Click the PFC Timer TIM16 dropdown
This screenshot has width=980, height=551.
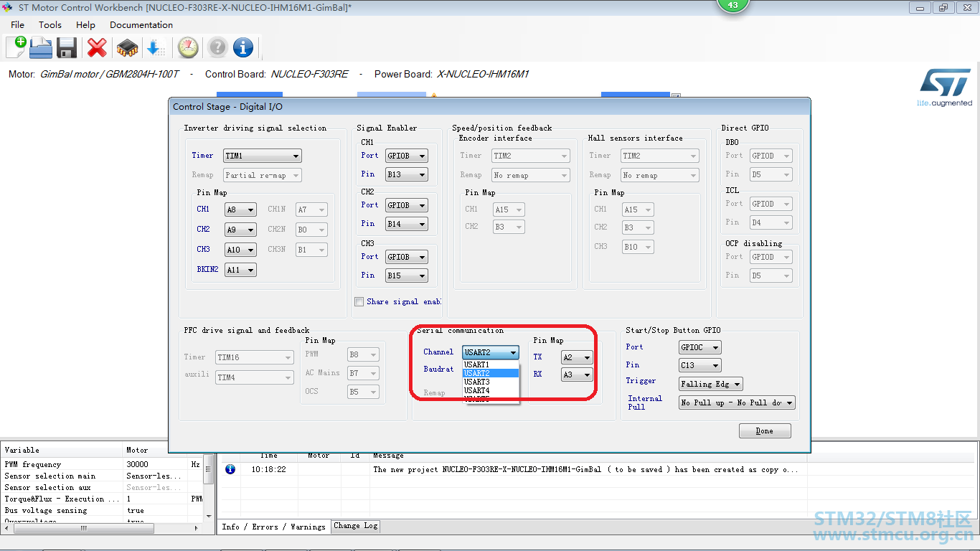(x=255, y=357)
